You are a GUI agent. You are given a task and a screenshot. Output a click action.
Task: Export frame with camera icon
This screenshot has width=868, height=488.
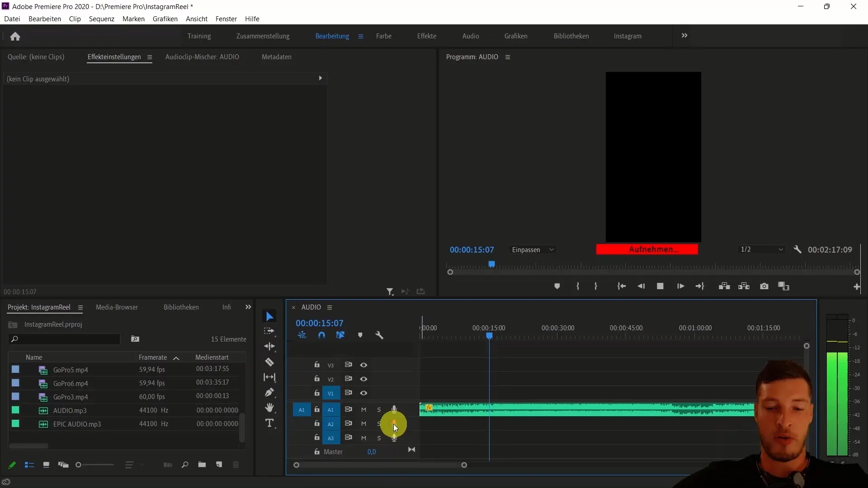764,286
